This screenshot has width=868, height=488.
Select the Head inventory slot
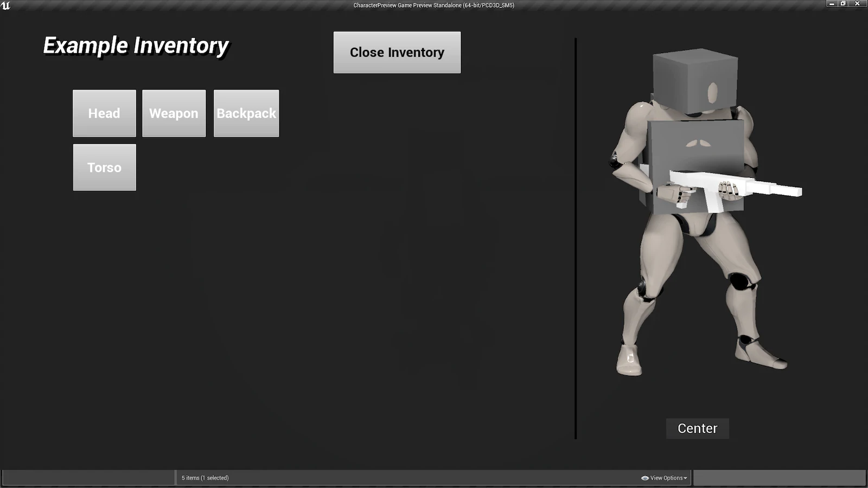tap(104, 113)
